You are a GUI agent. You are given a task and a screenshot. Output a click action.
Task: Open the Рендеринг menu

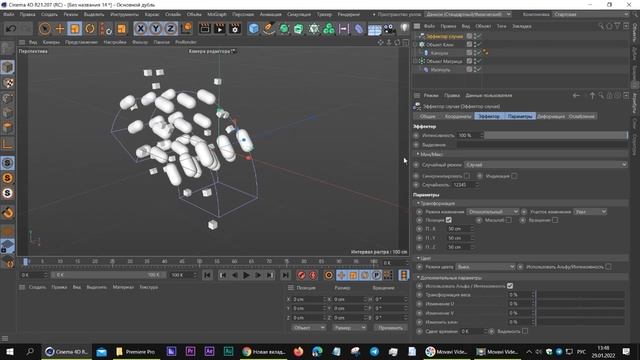pos(349,14)
